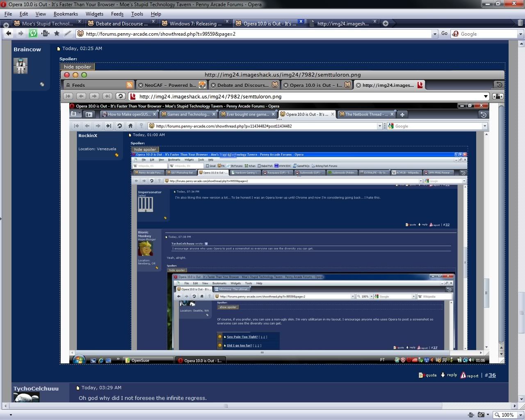Click Braincow's avatar image
Viewport: 525px width, 420px height.
(21, 66)
